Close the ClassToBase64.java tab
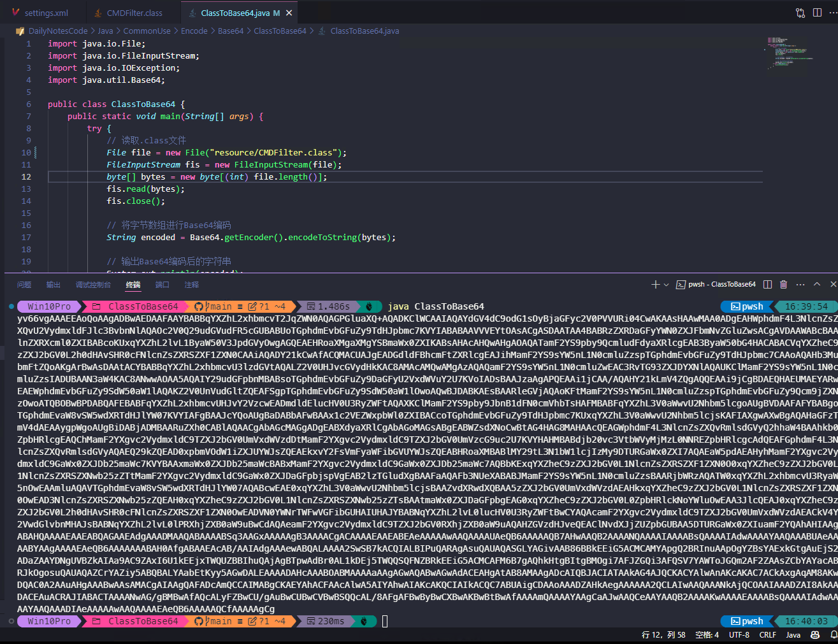Viewport: 838px width, 644px height. click(289, 13)
